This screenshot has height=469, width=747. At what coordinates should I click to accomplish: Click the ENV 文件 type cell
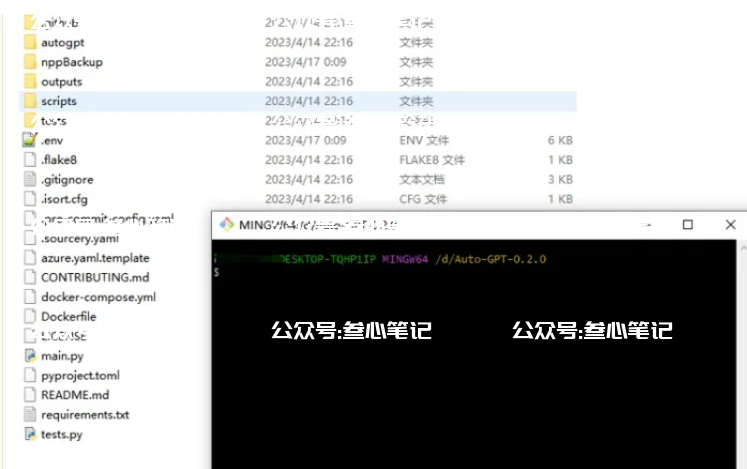pyautogui.click(x=424, y=140)
